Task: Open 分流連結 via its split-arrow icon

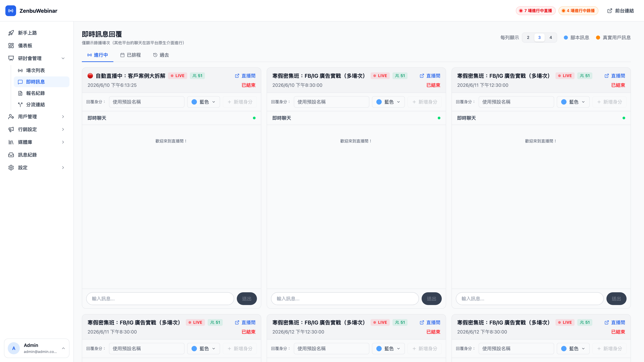Action: click(x=20, y=105)
